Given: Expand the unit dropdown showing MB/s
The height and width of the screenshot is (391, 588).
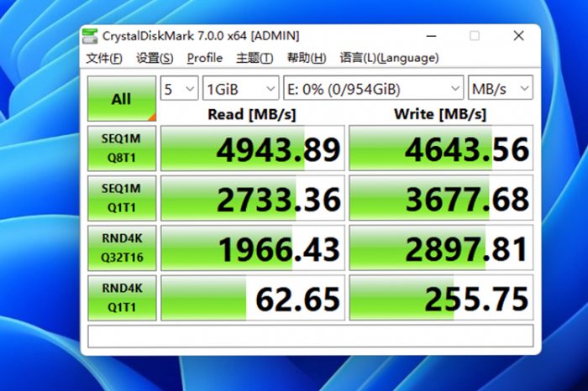Looking at the screenshot, I should (x=501, y=88).
